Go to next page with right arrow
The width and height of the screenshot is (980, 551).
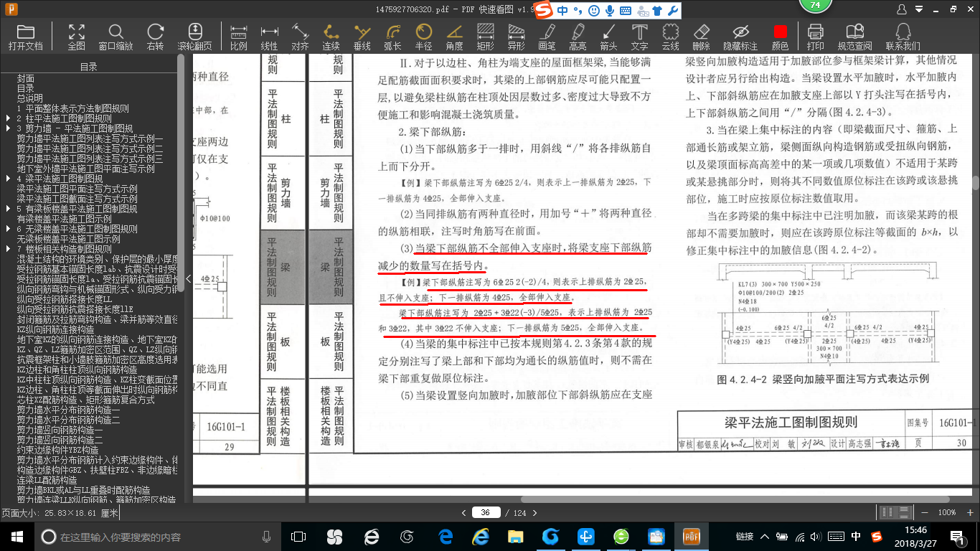[x=536, y=512]
